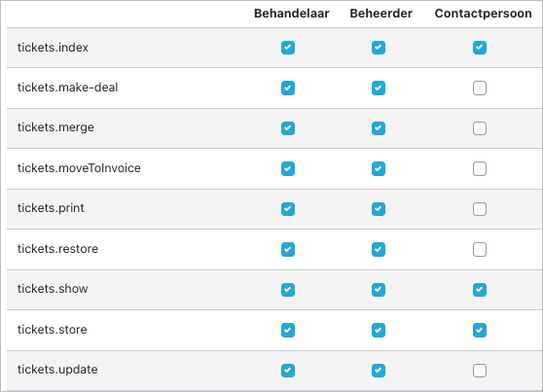Screen dimensions: 543x392
Task: Uncheck tickets.merge for Behandelaar
Action: click(x=288, y=128)
